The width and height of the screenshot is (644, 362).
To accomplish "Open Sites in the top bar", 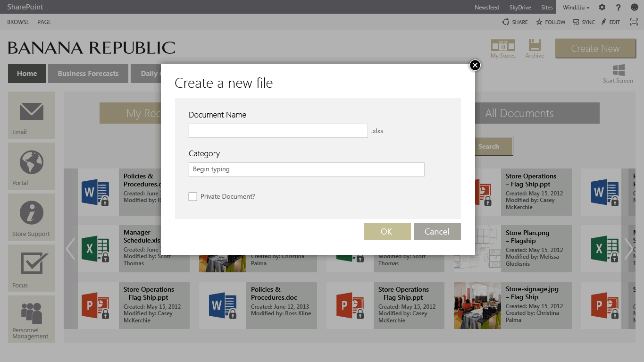I will click(547, 7).
